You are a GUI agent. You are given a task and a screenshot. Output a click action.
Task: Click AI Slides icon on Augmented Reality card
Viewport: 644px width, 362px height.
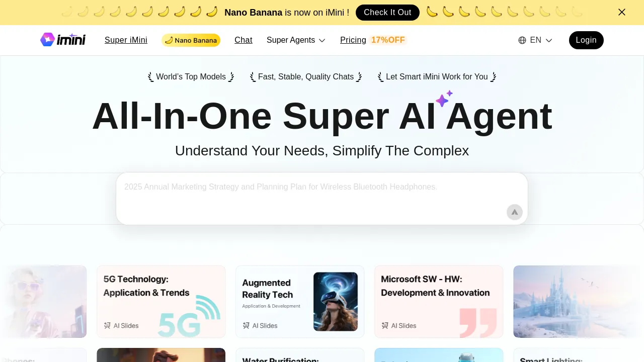(246, 326)
